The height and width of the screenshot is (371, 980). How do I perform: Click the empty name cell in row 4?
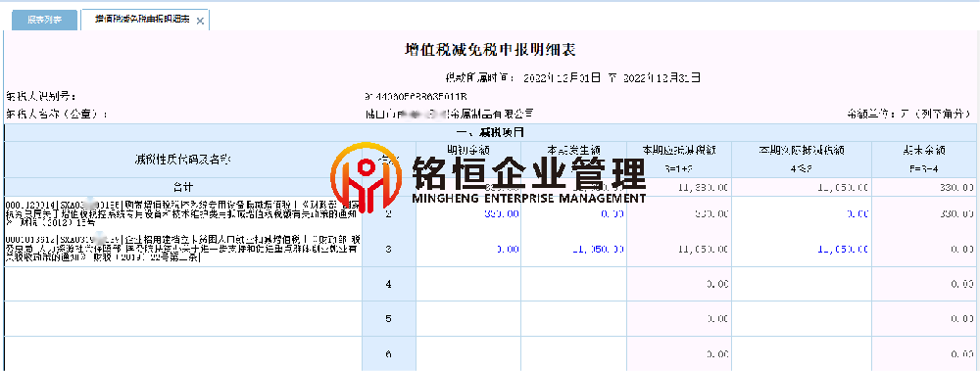(182, 284)
